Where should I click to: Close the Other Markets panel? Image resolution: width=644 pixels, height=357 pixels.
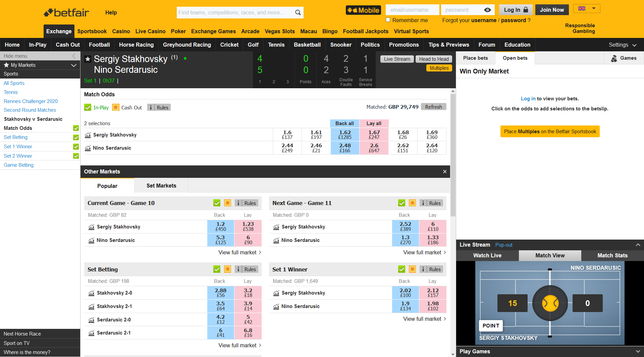445,171
